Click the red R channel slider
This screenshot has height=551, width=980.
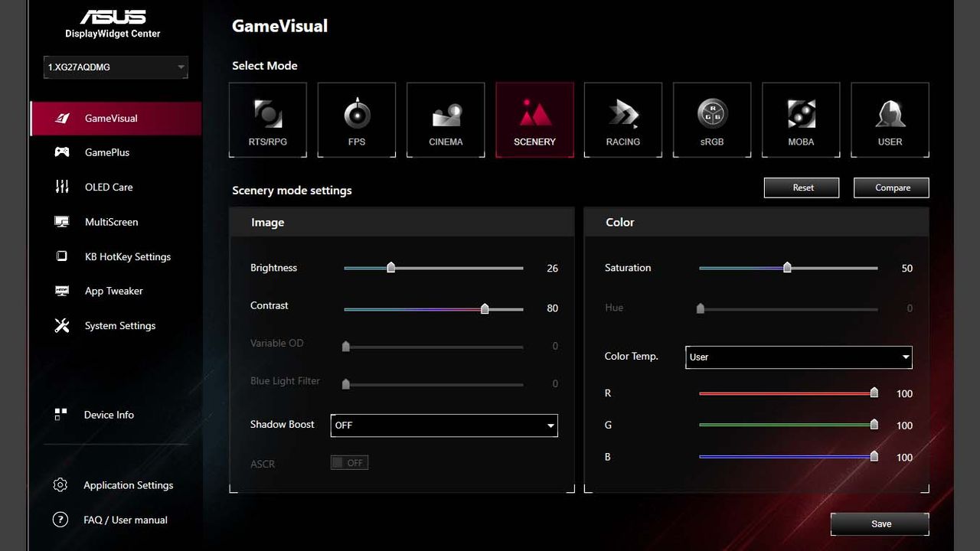788,393
